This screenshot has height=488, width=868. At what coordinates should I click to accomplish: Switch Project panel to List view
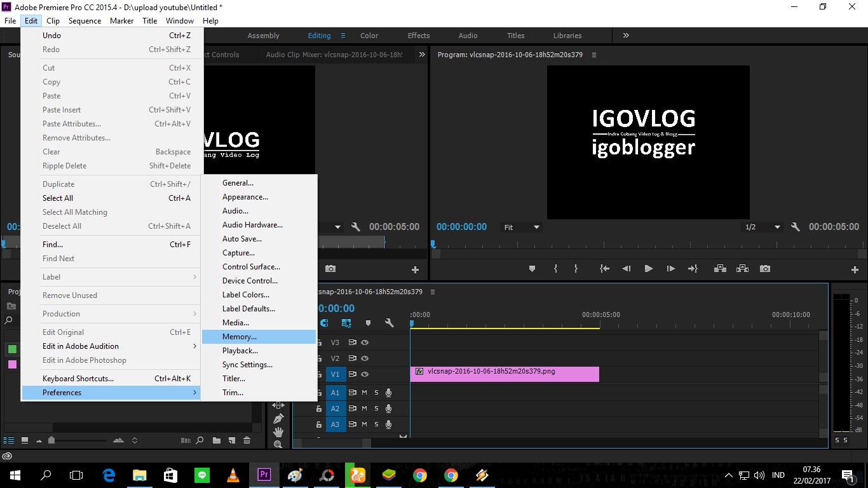pyautogui.click(x=9, y=440)
